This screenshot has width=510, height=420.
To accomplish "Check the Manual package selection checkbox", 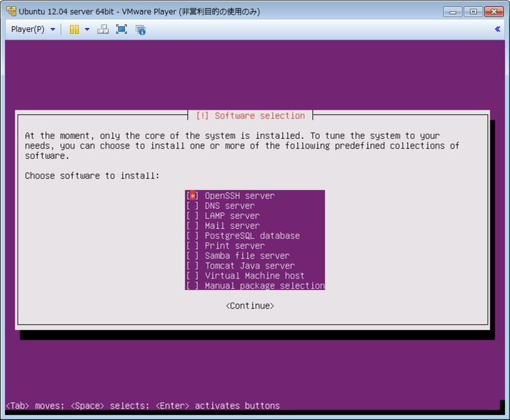I will [193, 286].
